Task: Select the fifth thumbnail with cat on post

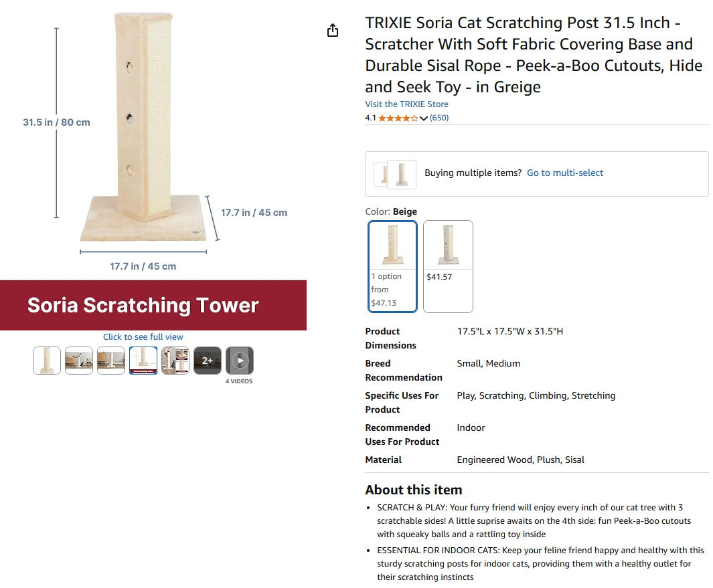Action: click(x=175, y=361)
